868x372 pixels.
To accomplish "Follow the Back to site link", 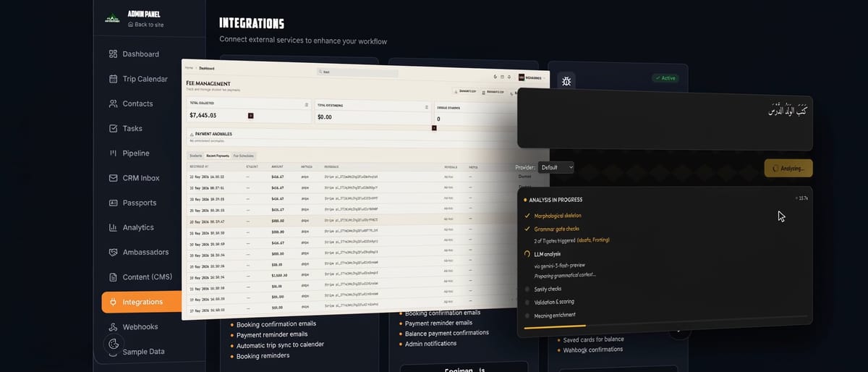I will tap(145, 25).
